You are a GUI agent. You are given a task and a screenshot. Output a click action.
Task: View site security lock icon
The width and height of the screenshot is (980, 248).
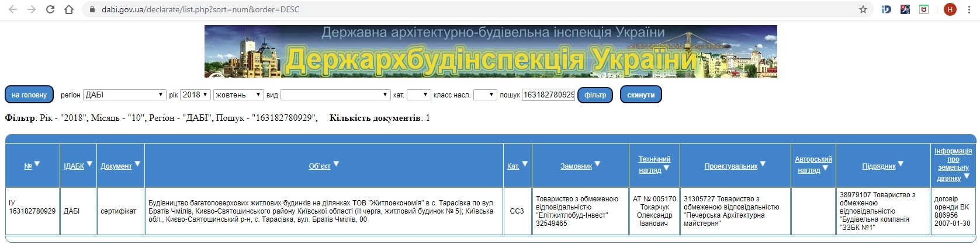tap(92, 9)
